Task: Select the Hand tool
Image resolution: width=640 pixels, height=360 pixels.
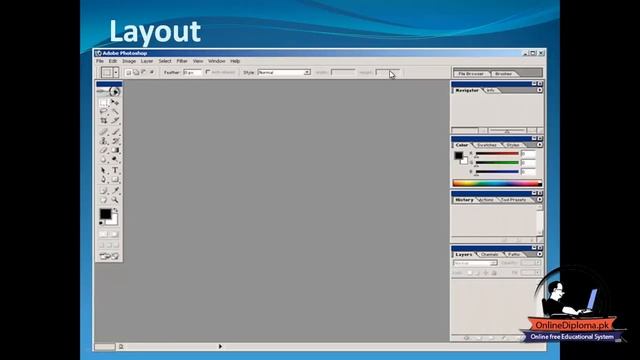Action: point(104,200)
